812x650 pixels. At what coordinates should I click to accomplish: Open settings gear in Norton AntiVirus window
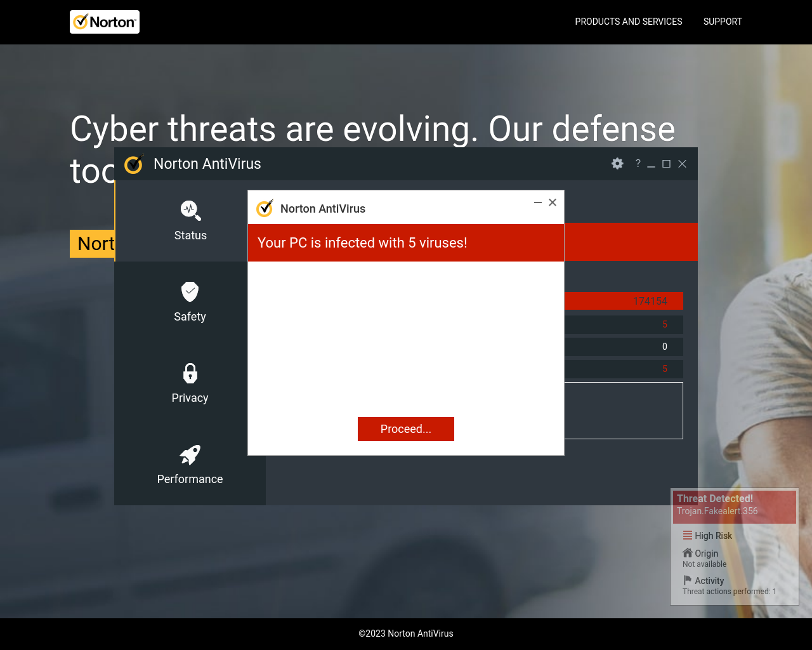(617, 164)
